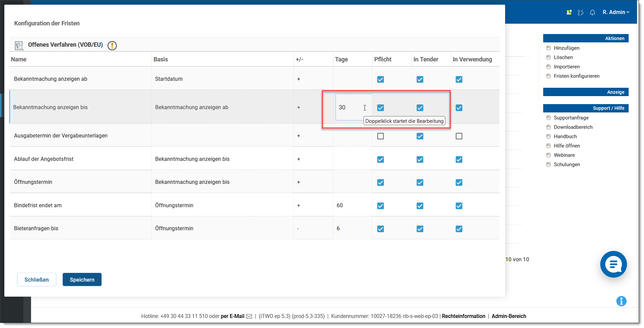Open the Admin-Bereich link
This screenshot has height=328, width=644.
click(509, 316)
